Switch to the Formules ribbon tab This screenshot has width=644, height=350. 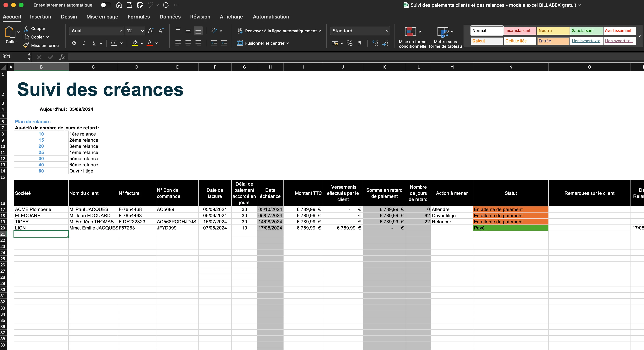[138, 17]
